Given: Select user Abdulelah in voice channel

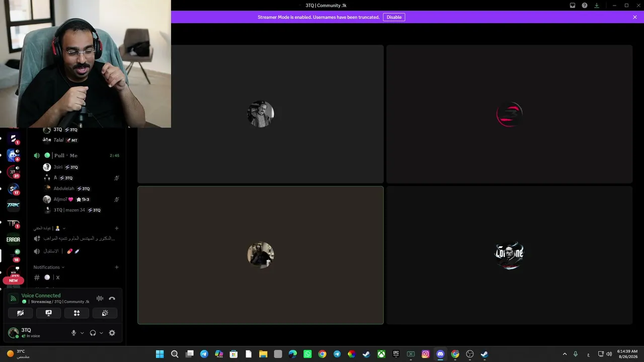Looking at the screenshot, I should [x=80, y=189].
